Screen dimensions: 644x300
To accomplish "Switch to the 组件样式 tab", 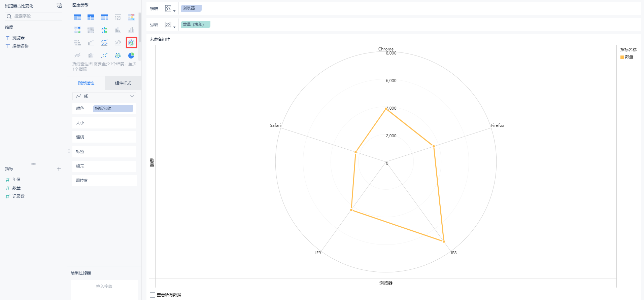I will coord(123,83).
